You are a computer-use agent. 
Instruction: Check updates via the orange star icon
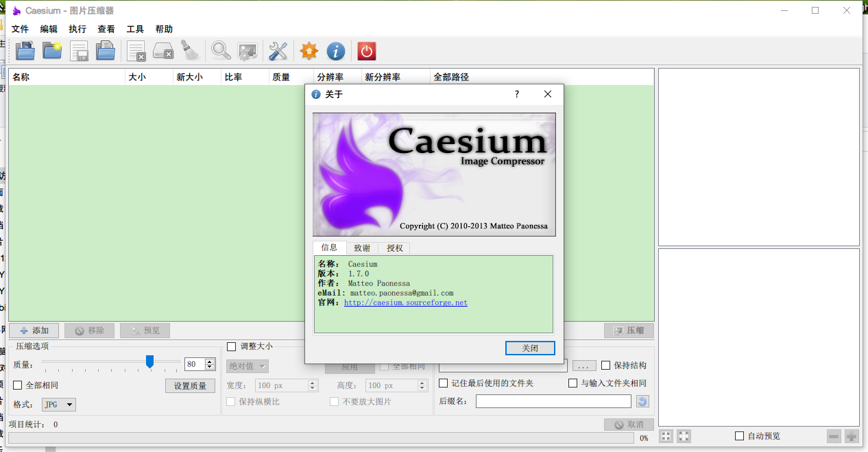pos(309,51)
